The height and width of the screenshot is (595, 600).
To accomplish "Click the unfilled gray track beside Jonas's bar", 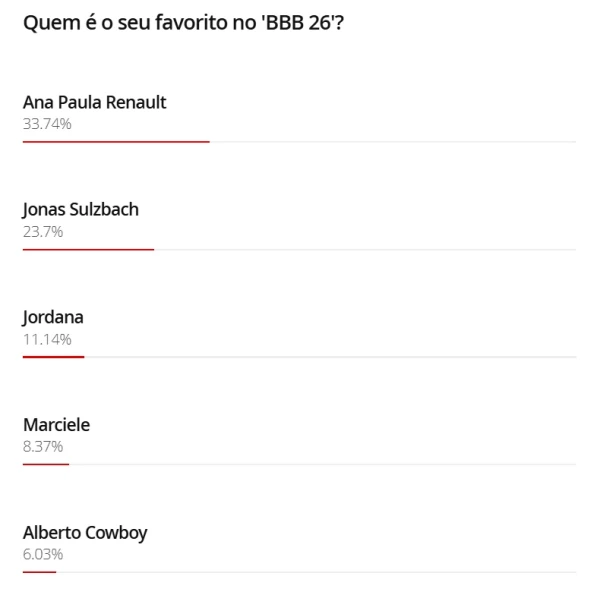I will click(x=365, y=249).
